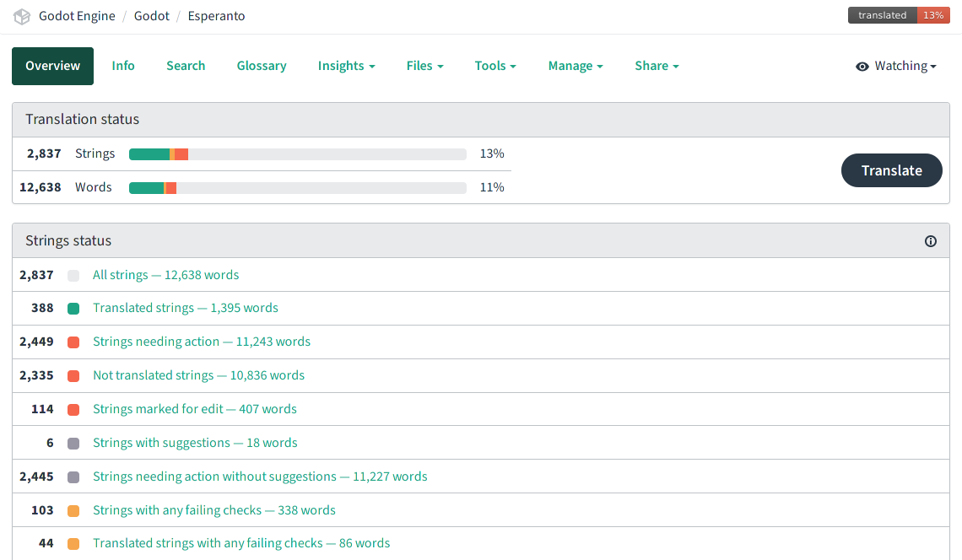This screenshot has width=962, height=560.
Task: Expand the Share dropdown
Action: 657,66
